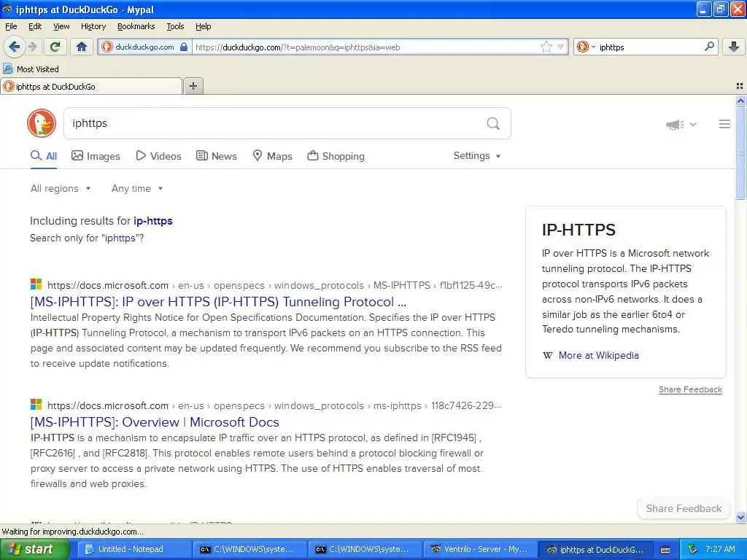The width and height of the screenshot is (747, 560).
Task: Click the duckduckgo.com site identity lock
Action: pos(145,47)
